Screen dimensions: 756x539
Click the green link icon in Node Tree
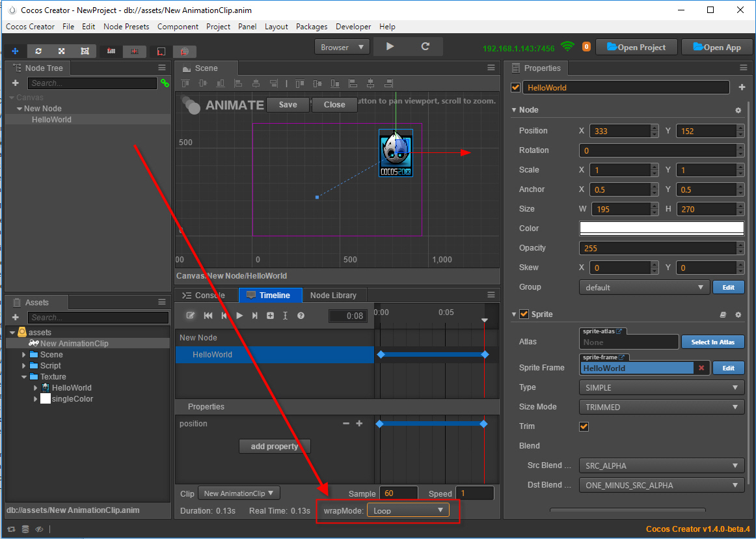coord(165,83)
